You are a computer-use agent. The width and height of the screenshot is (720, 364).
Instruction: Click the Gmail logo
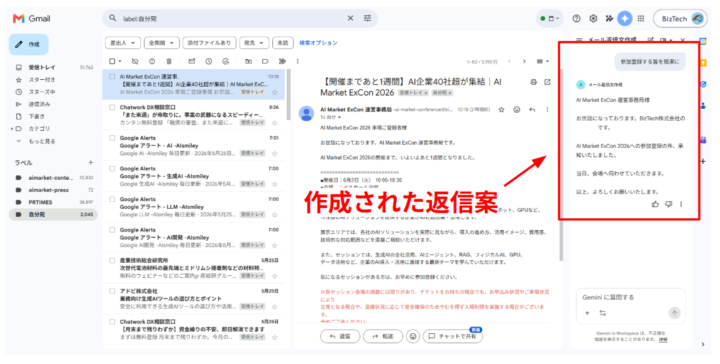(x=31, y=18)
